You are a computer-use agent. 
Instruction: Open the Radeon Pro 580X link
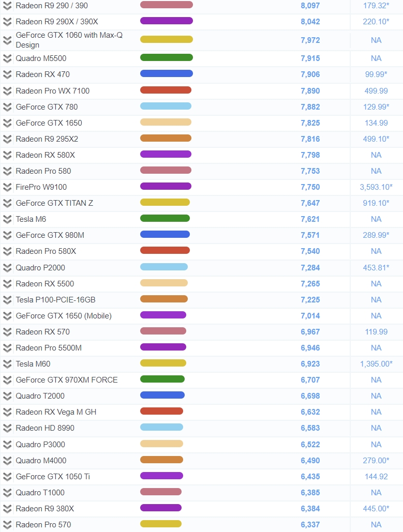[x=46, y=251]
